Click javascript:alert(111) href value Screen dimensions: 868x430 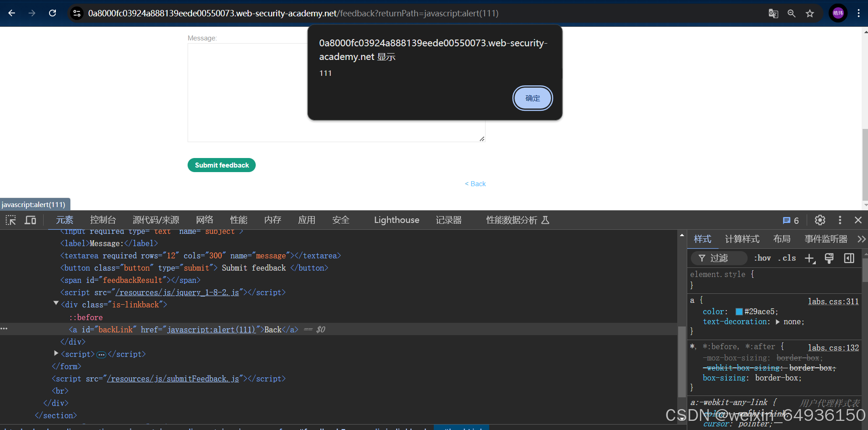click(212, 330)
